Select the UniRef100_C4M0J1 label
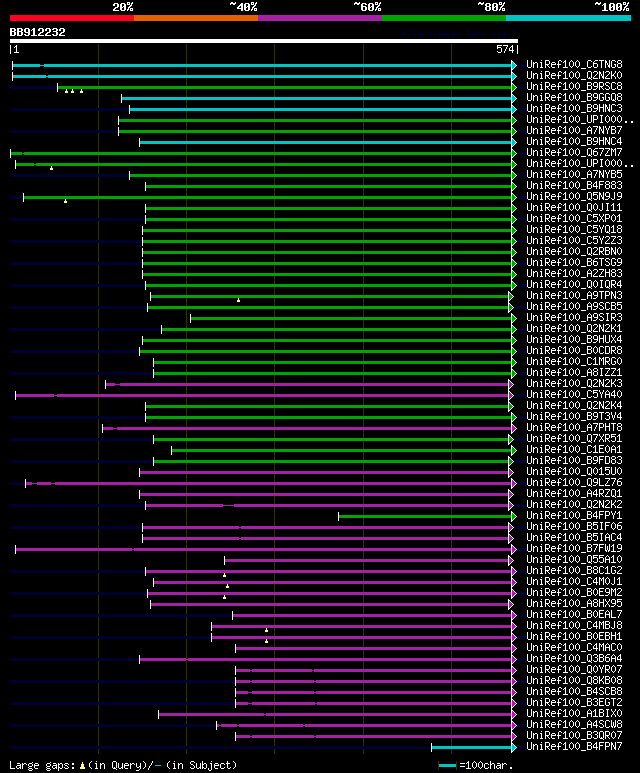The height and width of the screenshot is (773, 640). [574, 582]
